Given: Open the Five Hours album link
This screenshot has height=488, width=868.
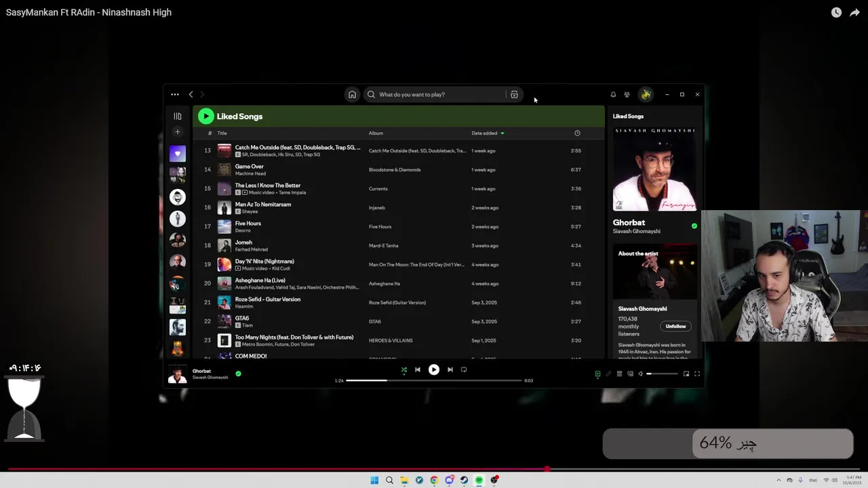Looking at the screenshot, I should point(380,226).
